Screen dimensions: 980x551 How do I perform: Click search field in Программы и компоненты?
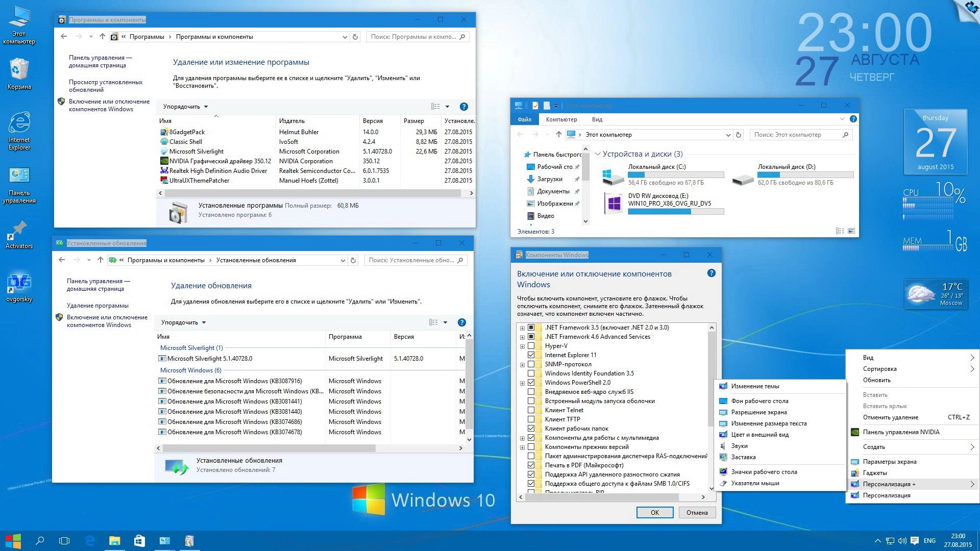coord(417,37)
